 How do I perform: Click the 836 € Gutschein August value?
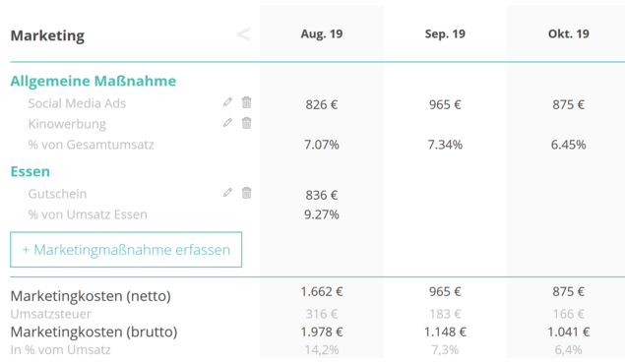(322, 195)
